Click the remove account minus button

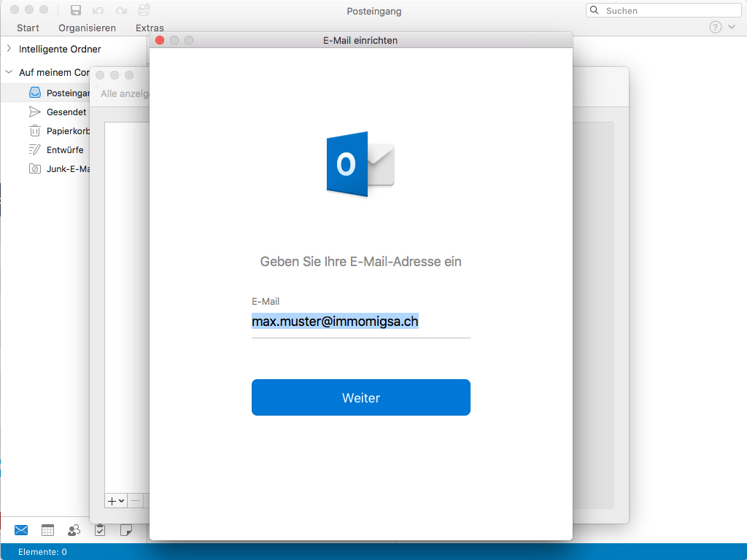pos(135,501)
